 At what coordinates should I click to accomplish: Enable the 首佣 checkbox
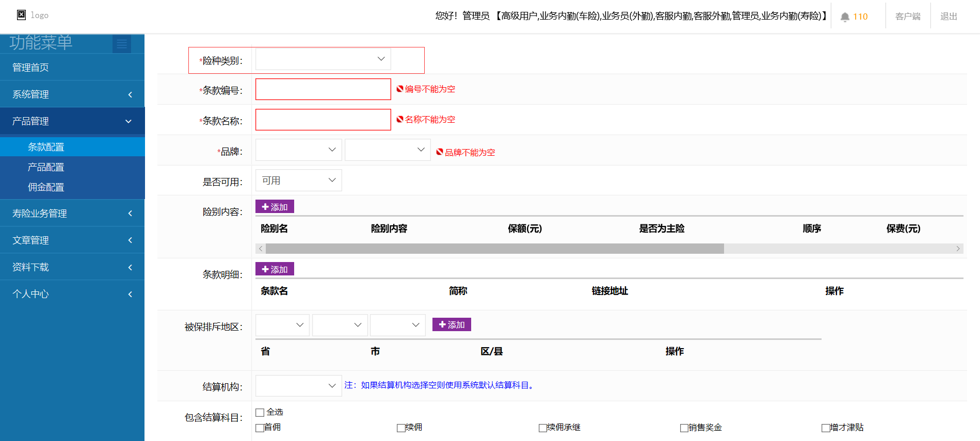[260, 428]
